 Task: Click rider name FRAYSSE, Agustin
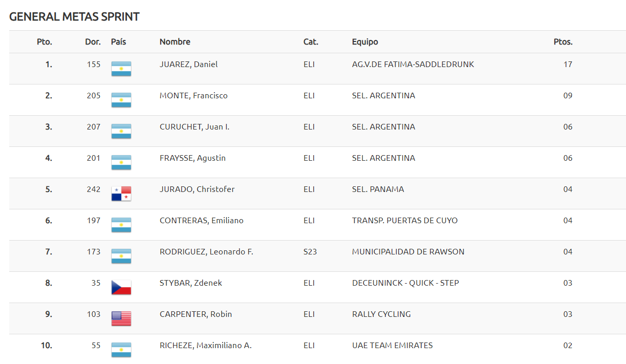(x=192, y=158)
